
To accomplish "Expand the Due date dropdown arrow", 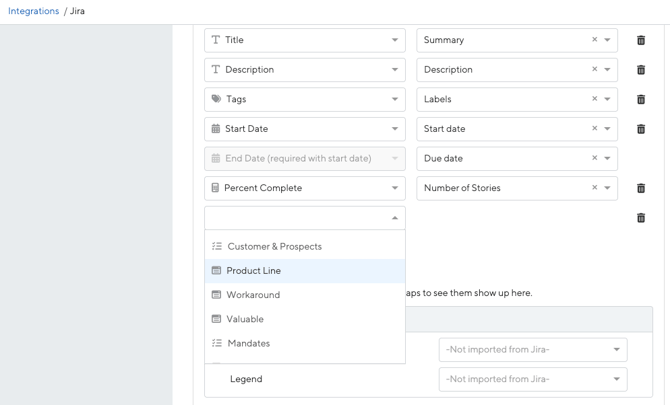I will (607, 158).
